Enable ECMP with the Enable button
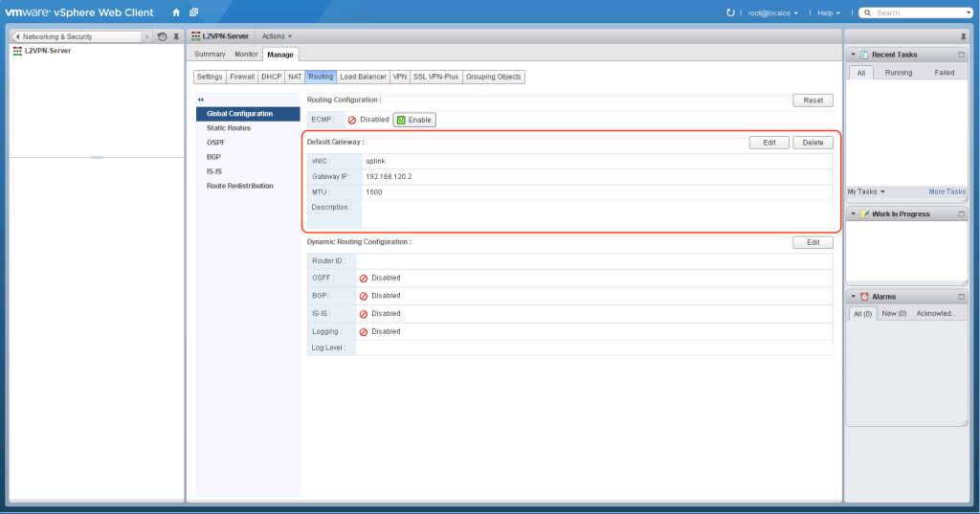 pyautogui.click(x=414, y=120)
